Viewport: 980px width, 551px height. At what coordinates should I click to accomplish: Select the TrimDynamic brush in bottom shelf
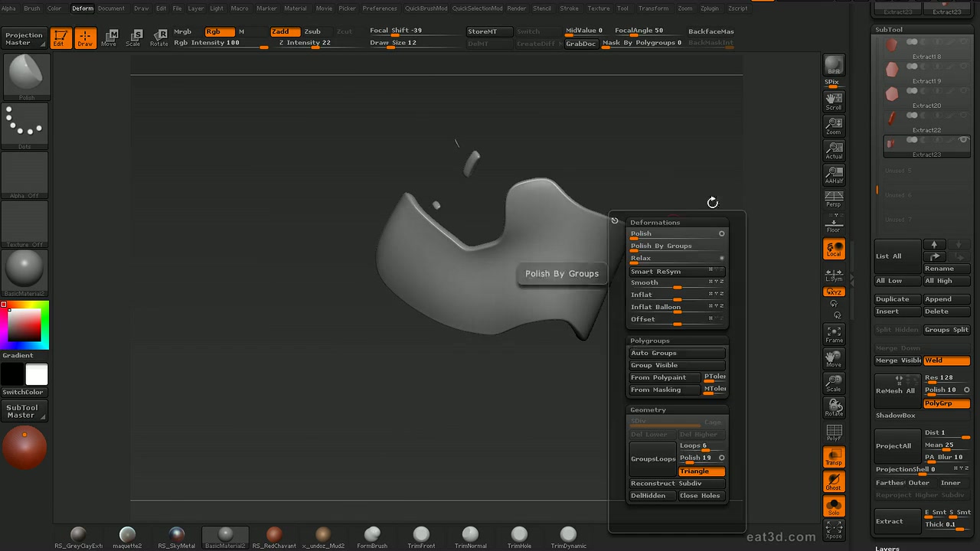point(568,536)
